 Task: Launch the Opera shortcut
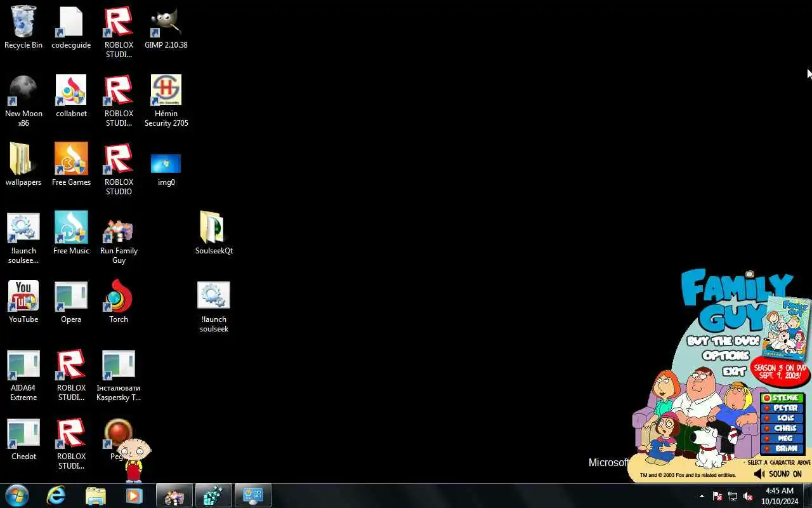coord(71,302)
